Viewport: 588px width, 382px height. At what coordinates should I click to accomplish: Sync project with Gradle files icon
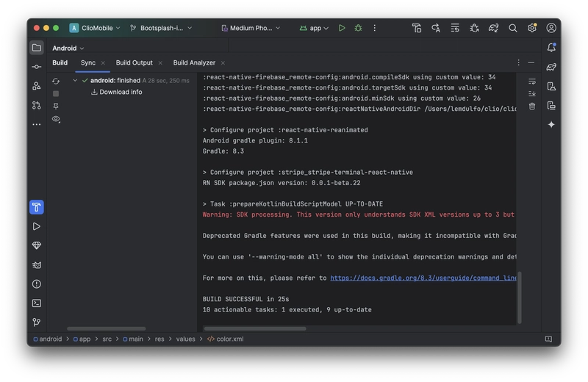[493, 28]
